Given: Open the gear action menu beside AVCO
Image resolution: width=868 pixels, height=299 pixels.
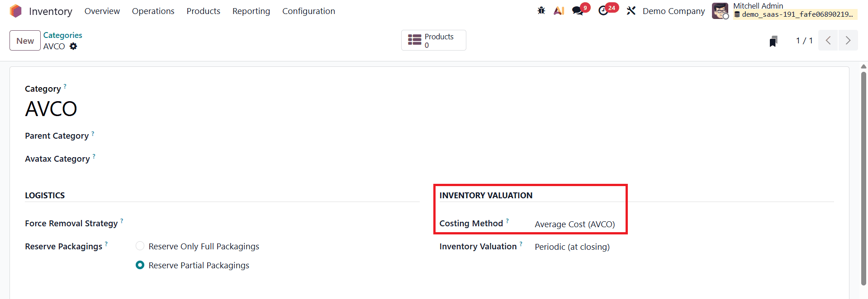Looking at the screenshot, I should [73, 47].
